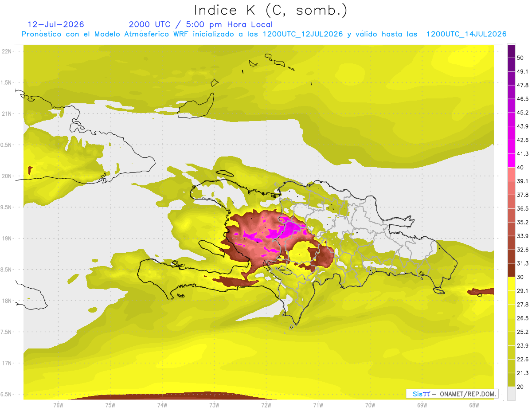Select the gray colorbar segment below 20

pyautogui.click(x=511, y=394)
